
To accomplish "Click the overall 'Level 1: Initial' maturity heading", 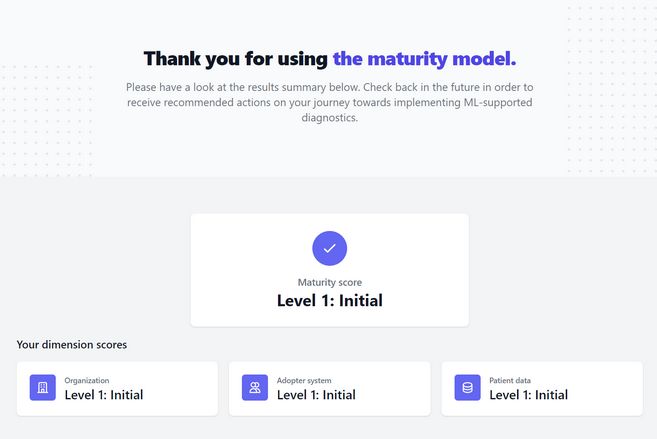I will point(330,301).
